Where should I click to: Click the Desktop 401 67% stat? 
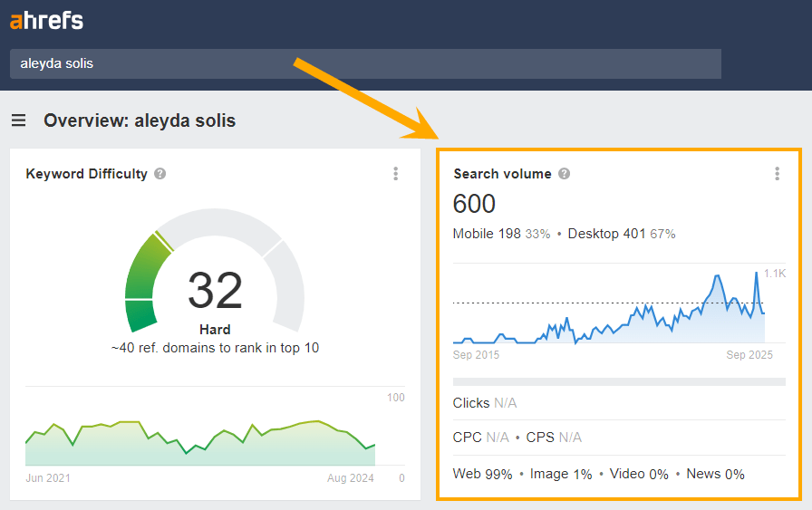(x=622, y=234)
